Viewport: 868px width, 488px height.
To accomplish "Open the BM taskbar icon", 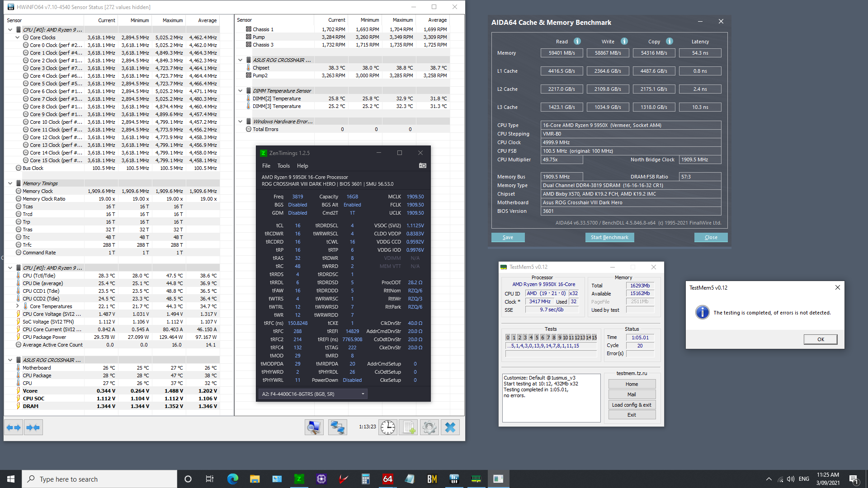I will pos(432,479).
